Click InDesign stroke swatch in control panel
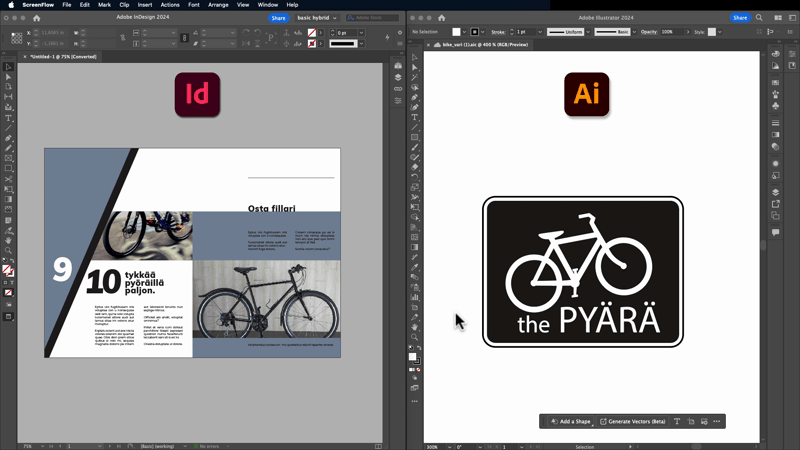 pyautogui.click(x=312, y=44)
